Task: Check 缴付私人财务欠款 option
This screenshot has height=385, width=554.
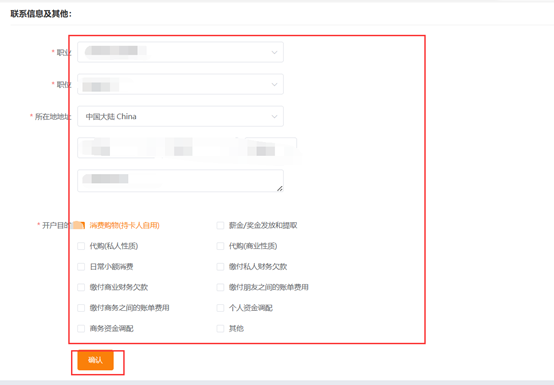Action: [x=220, y=267]
